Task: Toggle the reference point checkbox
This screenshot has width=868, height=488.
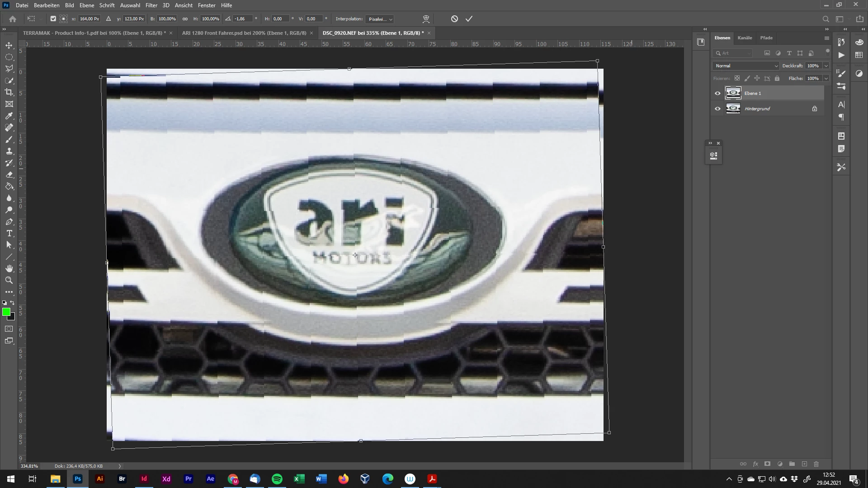Action: [x=53, y=19]
